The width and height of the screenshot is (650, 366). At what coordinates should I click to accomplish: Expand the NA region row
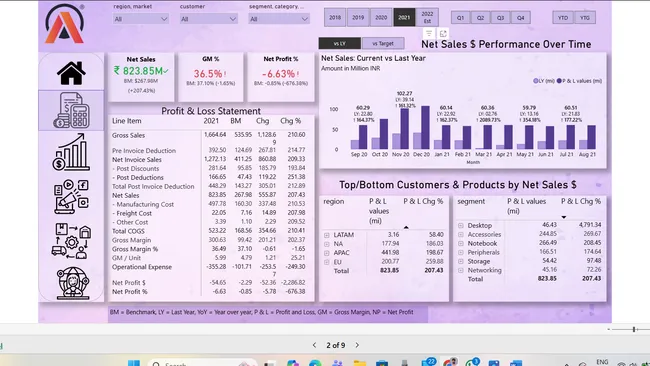(327, 244)
